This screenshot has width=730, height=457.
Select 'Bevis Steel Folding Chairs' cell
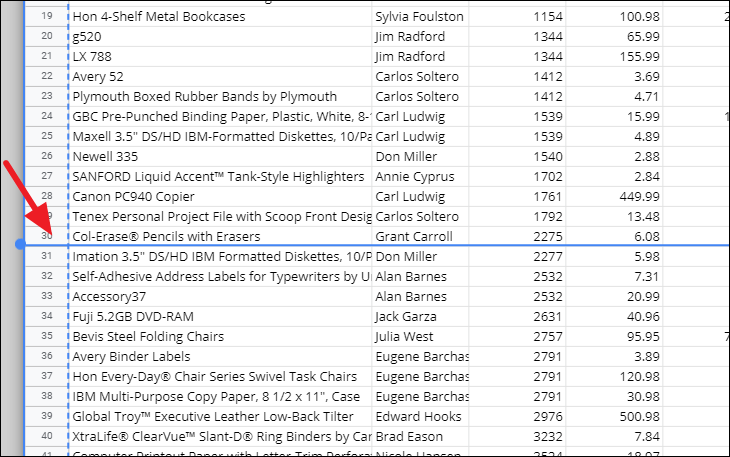(220, 336)
